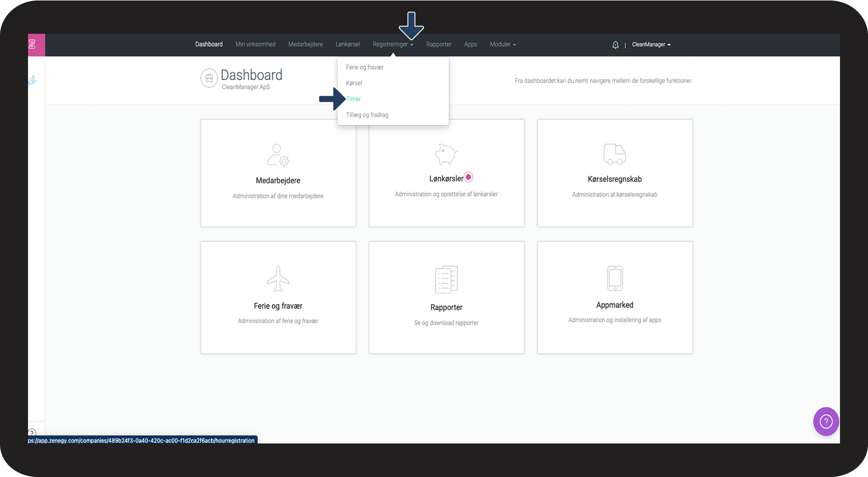Viewport: 868px width, 477px height.
Task: Open Rapporter in top navbar
Action: click(439, 45)
